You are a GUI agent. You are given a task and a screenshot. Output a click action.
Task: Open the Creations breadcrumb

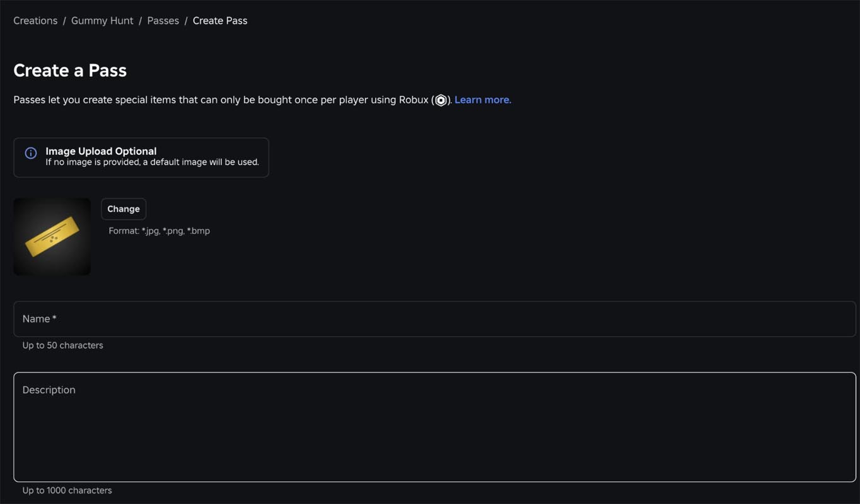[35, 21]
